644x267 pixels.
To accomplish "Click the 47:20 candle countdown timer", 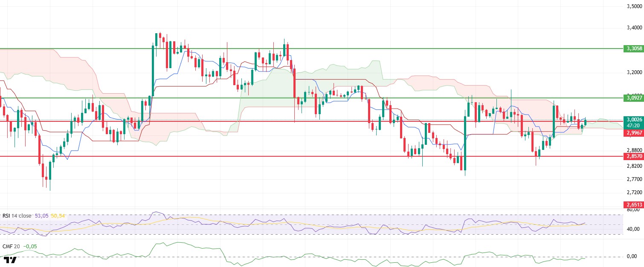I will coord(633,126).
